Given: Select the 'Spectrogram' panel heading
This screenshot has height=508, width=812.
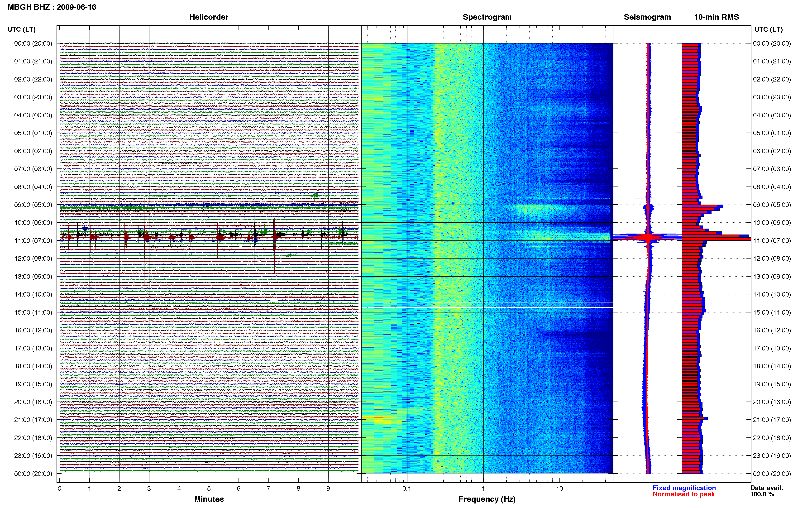Looking at the screenshot, I should [x=487, y=17].
